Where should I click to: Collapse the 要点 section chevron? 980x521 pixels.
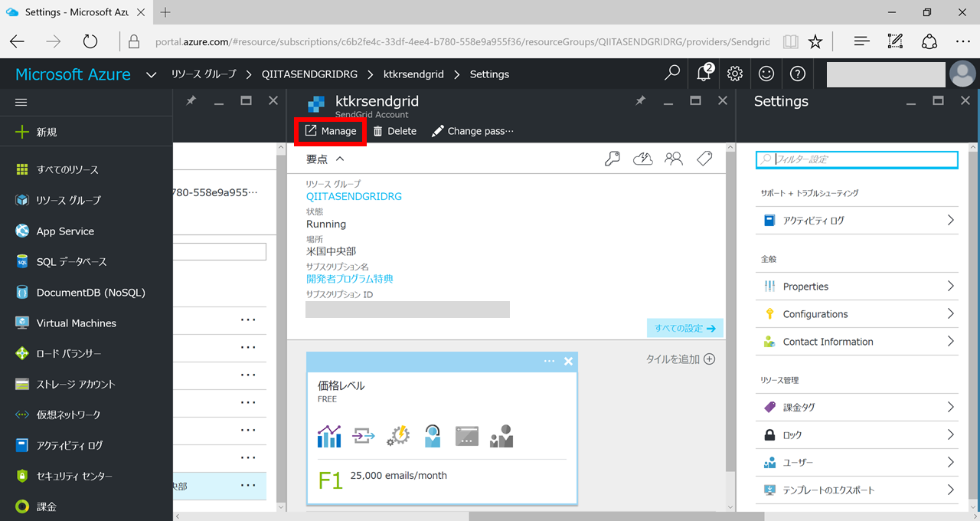pyautogui.click(x=340, y=159)
